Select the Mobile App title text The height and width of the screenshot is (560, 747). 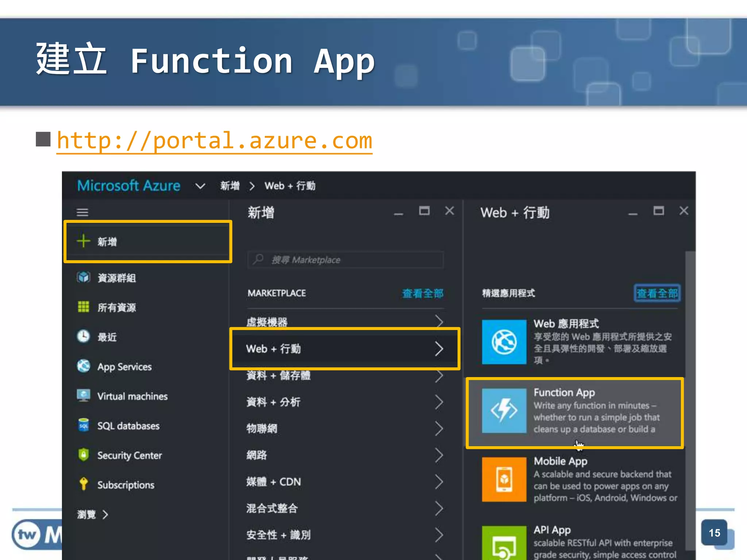coord(561,461)
